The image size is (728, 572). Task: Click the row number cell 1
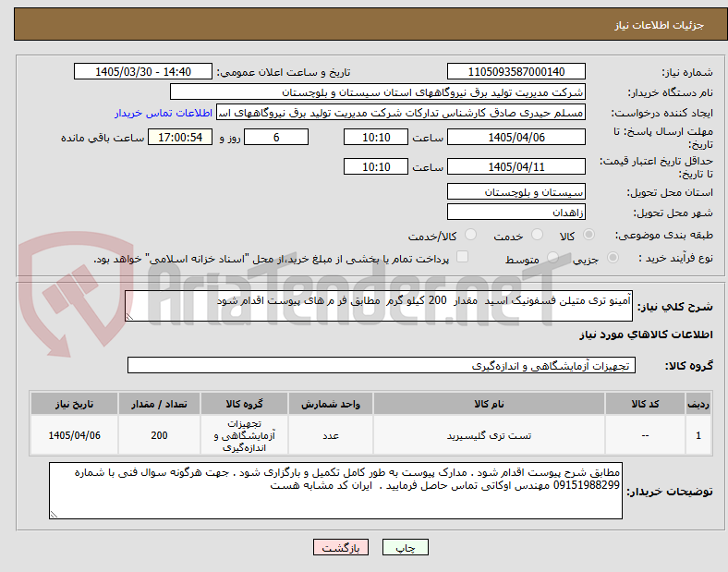click(x=698, y=435)
